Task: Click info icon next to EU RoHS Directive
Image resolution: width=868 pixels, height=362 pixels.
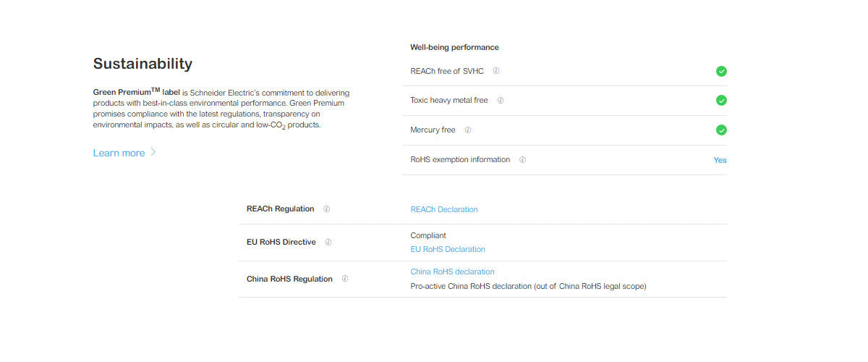Action: point(328,243)
